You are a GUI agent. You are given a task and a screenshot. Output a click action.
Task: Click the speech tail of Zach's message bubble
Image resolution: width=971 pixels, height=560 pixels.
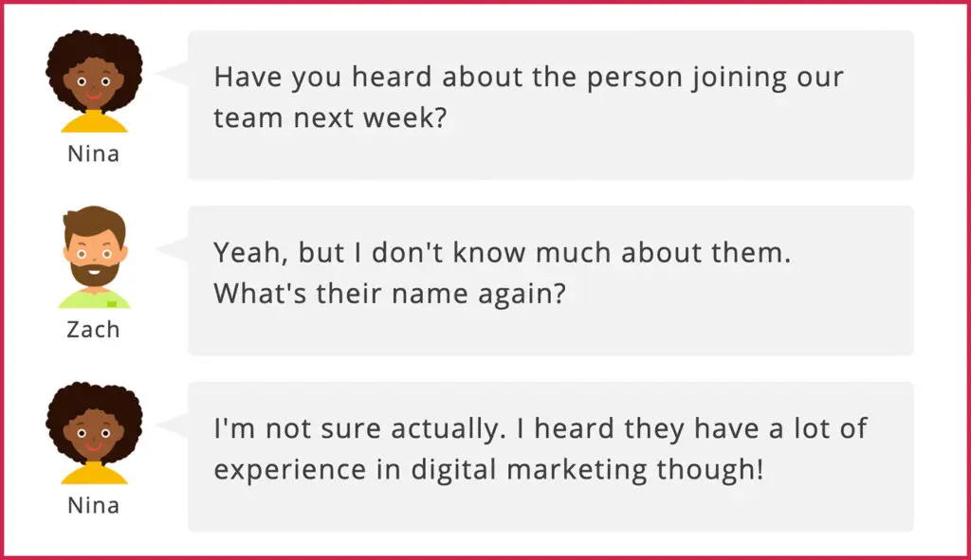tap(173, 250)
